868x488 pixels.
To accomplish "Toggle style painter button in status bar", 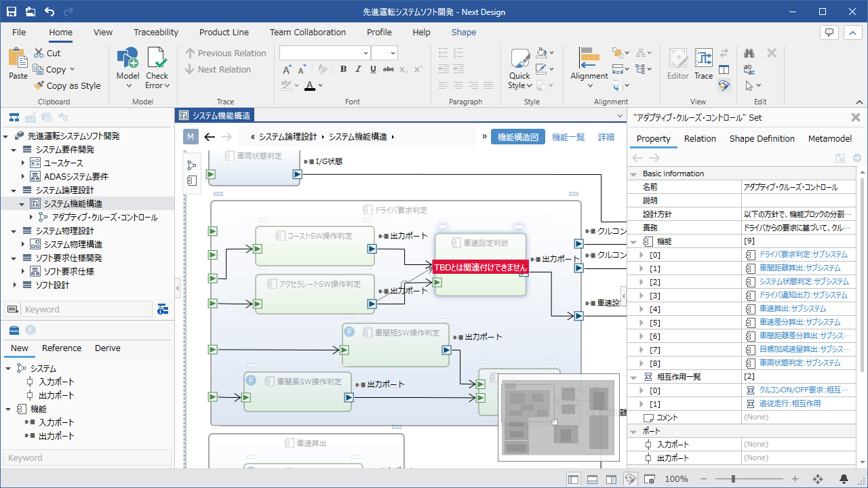I will 630,479.
